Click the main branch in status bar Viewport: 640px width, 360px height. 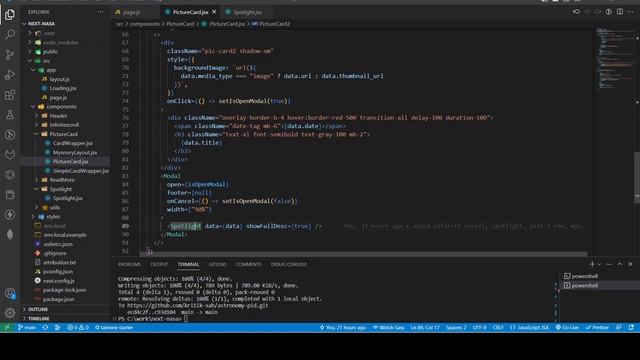(27, 327)
